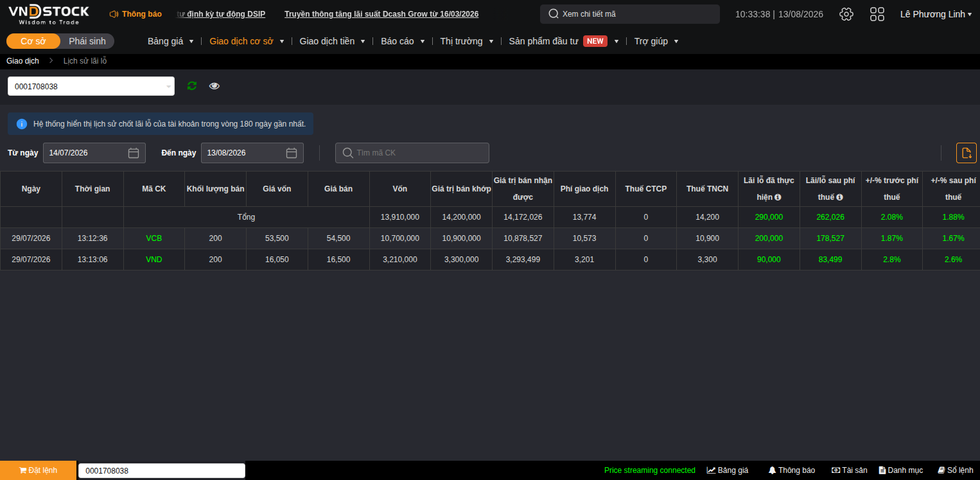Open Danh mục in bottom bar
Viewport: 980px width, 480px height.
900,470
